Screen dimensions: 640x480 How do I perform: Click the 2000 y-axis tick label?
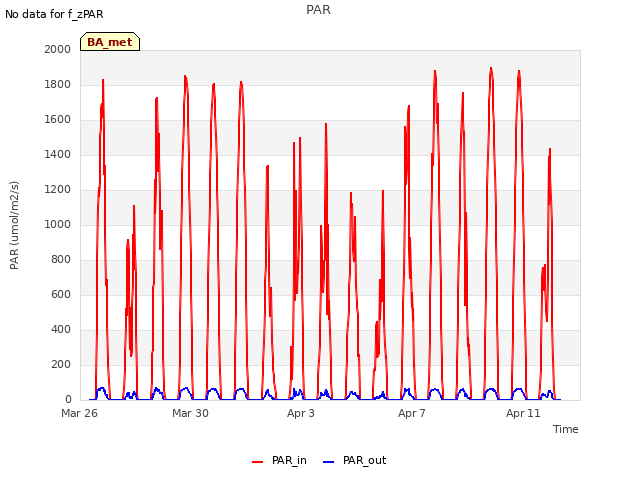click(x=58, y=49)
